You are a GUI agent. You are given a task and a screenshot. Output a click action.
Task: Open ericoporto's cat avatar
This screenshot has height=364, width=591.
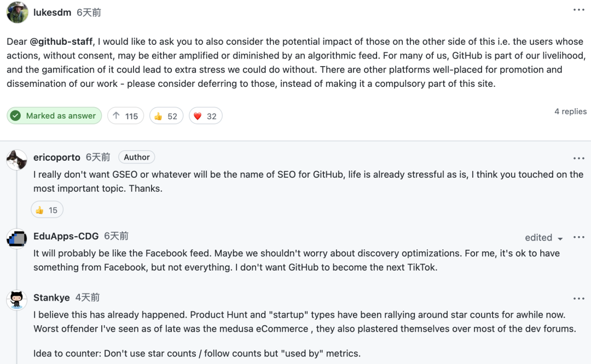[17, 159]
